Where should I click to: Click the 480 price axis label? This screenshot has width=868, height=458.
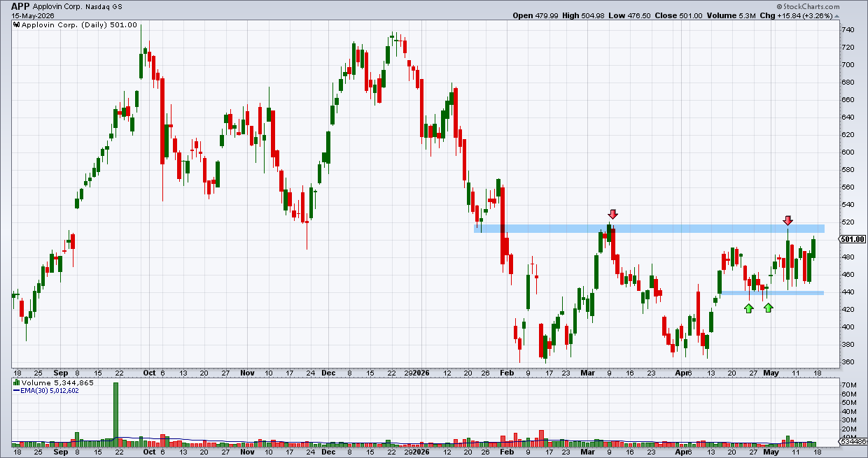click(x=848, y=257)
